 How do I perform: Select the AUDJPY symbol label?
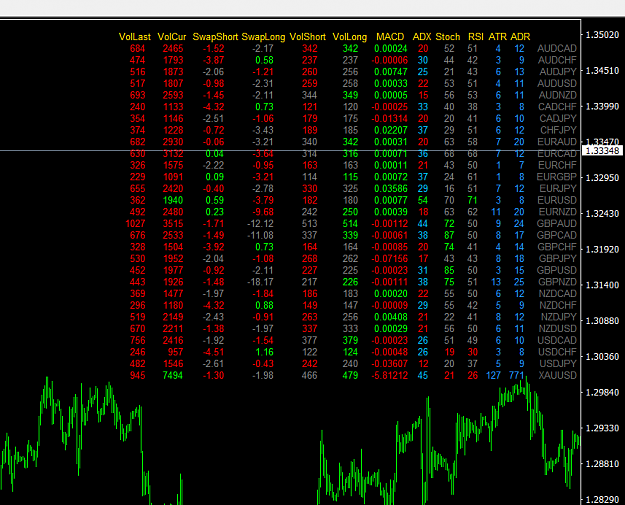tap(558, 72)
